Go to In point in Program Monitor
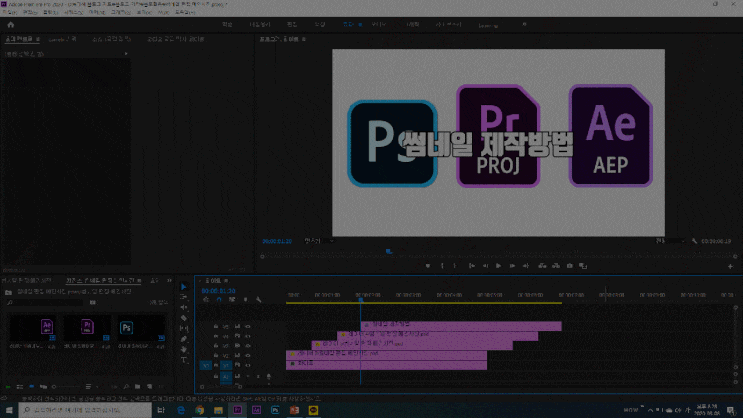The width and height of the screenshot is (743, 418). pyautogui.click(x=472, y=266)
